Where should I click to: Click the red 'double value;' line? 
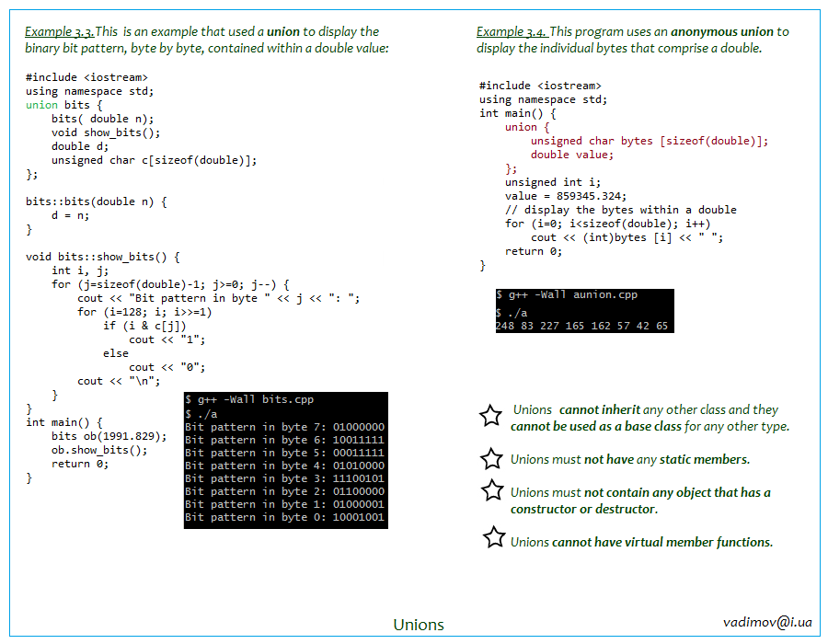click(572, 155)
